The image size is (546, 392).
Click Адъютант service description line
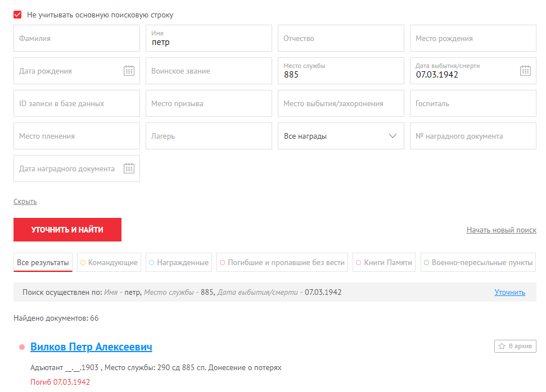point(156,368)
